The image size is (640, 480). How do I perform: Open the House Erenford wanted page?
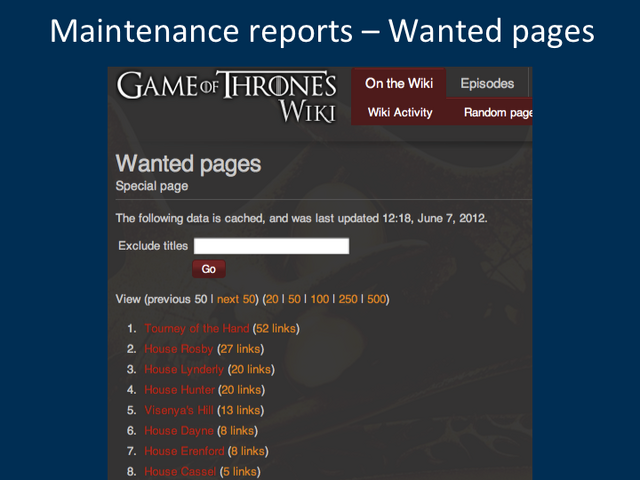tap(184, 451)
